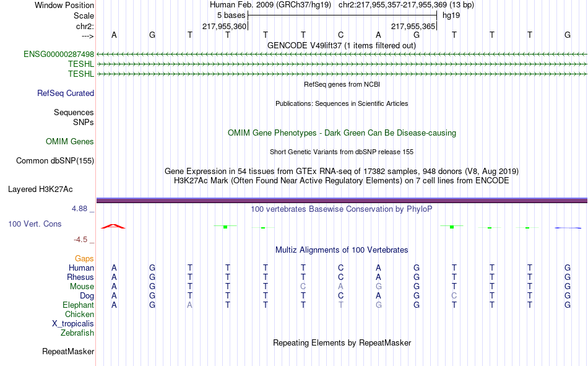Click the Scale label in ruler area

point(84,15)
